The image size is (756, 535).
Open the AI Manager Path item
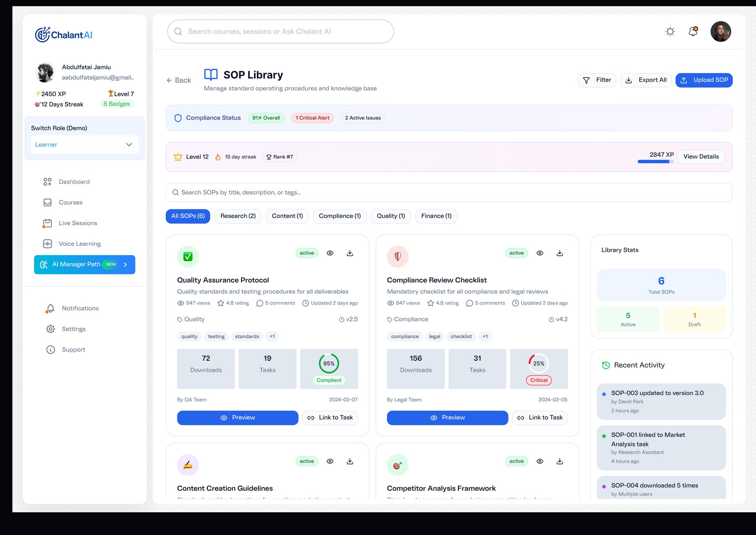pos(84,264)
